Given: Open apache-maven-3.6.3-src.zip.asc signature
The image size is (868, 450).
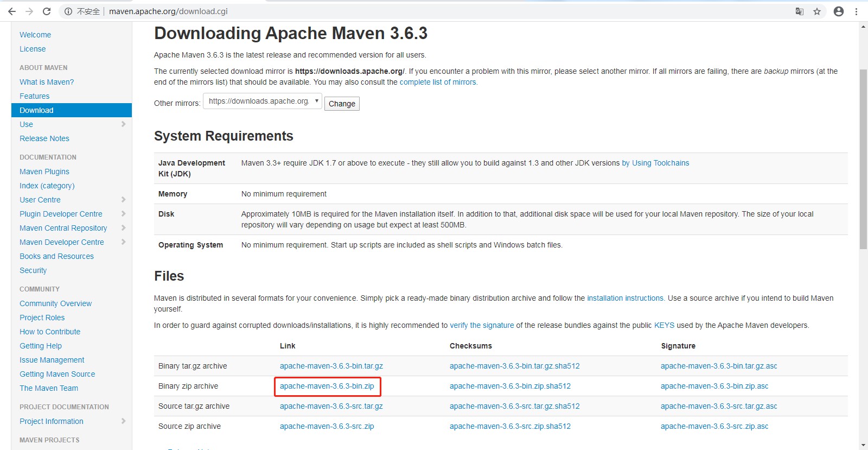Looking at the screenshot, I should point(714,426).
